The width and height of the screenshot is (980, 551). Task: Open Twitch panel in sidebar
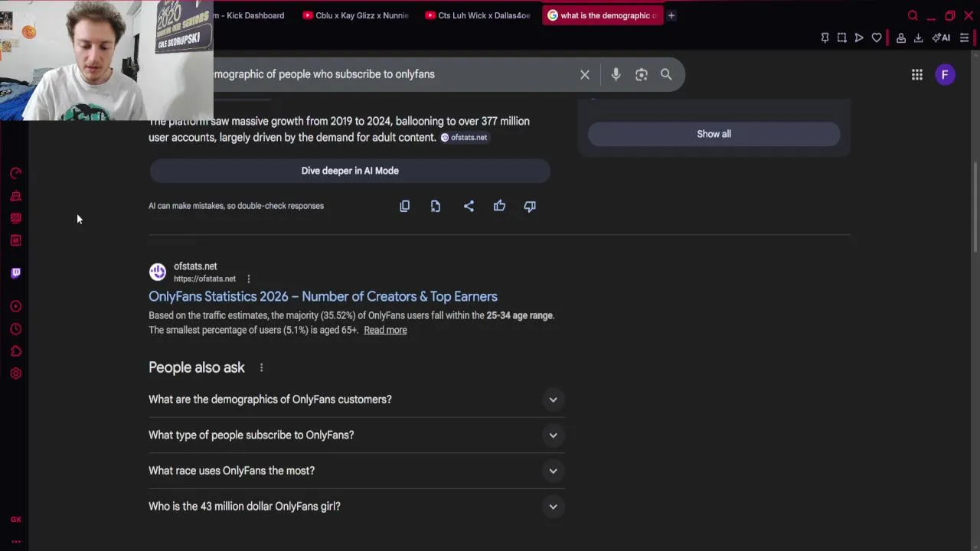point(15,272)
